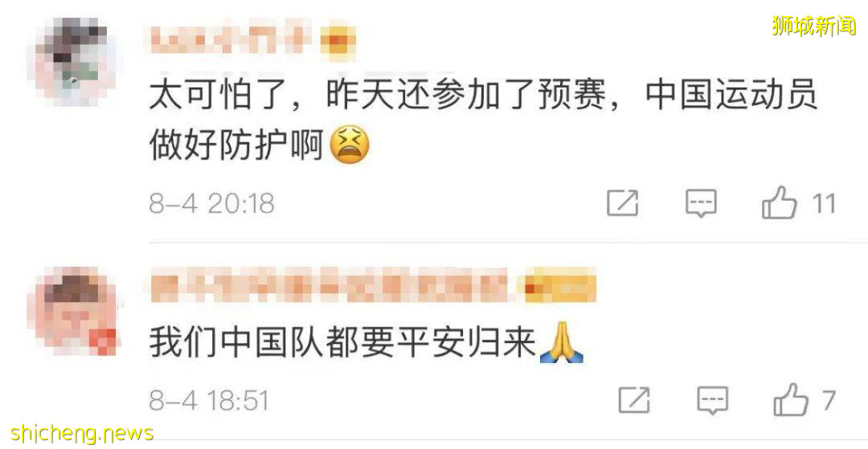The height and width of the screenshot is (449, 868).
Task: Click the like count 7
Action: click(829, 400)
